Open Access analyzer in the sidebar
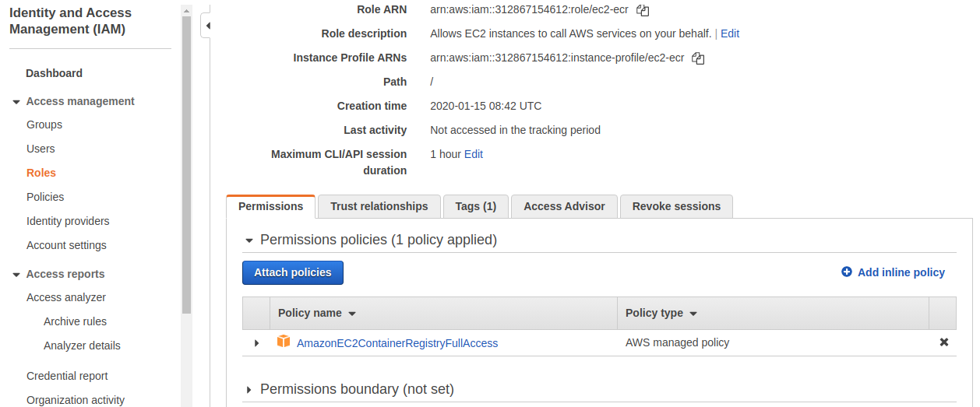 (x=66, y=297)
